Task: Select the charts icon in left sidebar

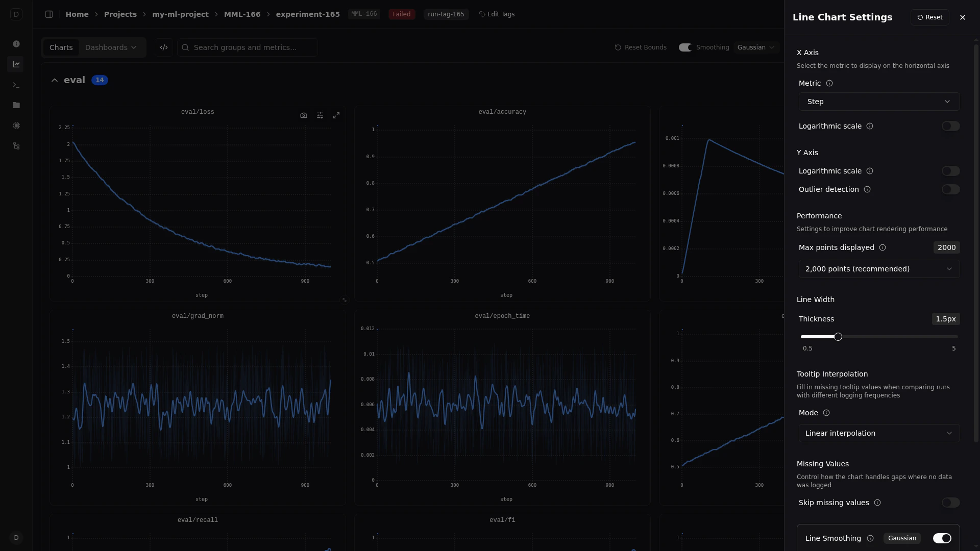Action: point(16,64)
